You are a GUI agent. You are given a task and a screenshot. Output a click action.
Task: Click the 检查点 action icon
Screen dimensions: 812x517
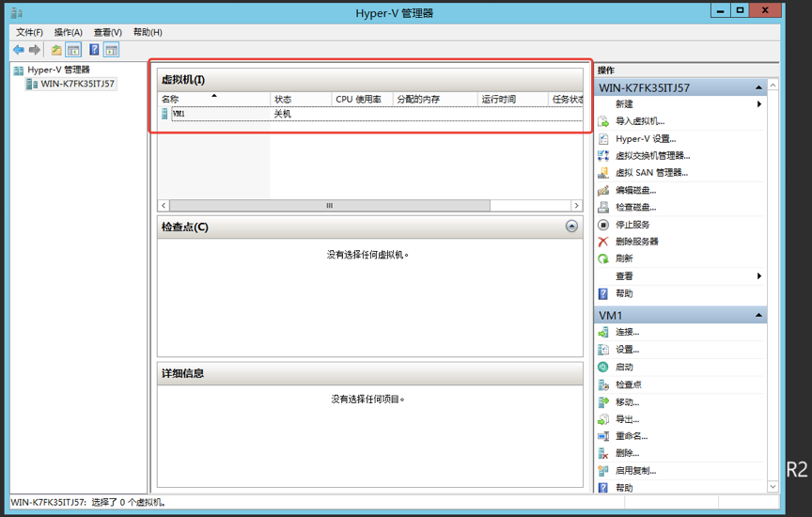(603, 384)
